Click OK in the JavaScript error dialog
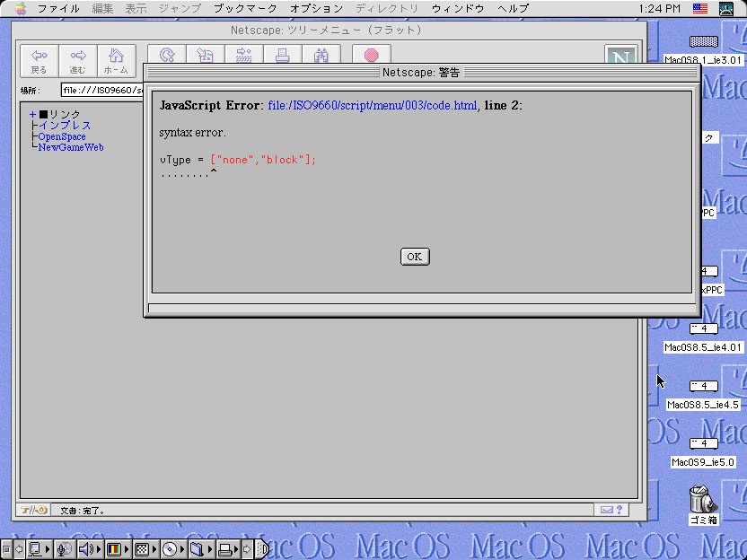Image resolution: width=747 pixels, height=560 pixels. point(415,257)
